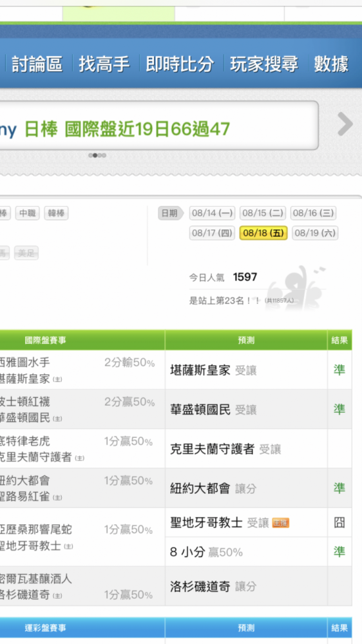Choose the highlighted 08/18 (五) date

(263, 233)
